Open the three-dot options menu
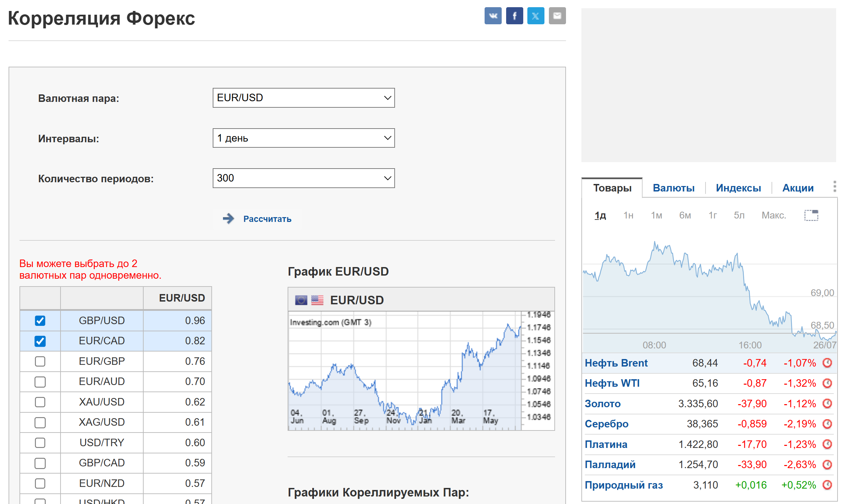The height and width of the screenshot is (504, 843). coord(834,186)
